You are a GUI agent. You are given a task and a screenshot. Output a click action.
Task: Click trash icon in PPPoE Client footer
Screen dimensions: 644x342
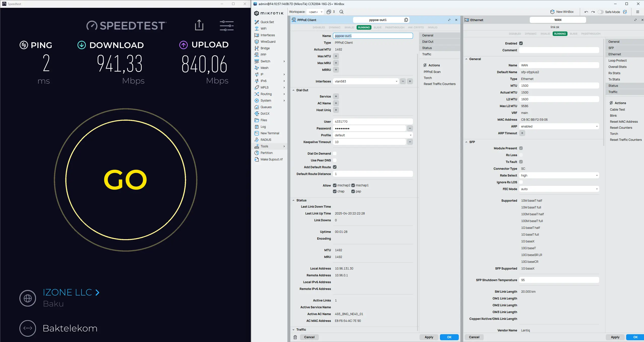click(x=295, y=337)
